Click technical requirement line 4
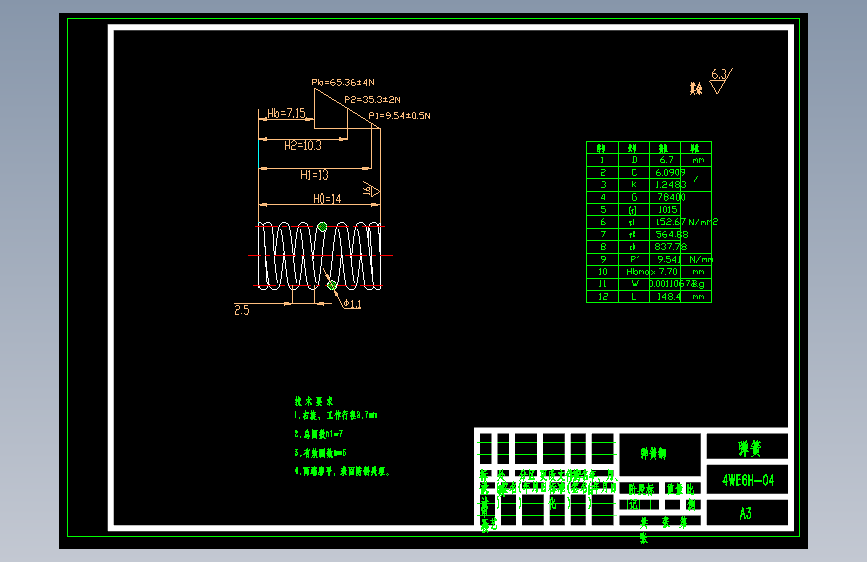 click(342, 472)
